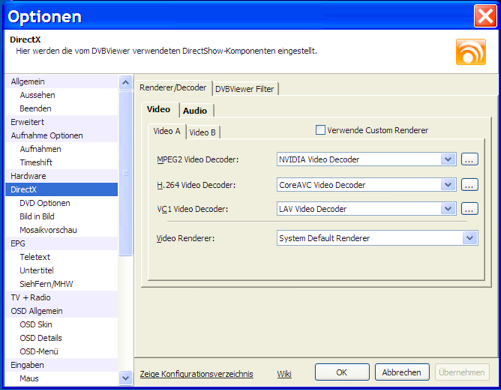Expand the Video Renderer dropdown
The image size is (501, 390).
click(x=470, y=238)
